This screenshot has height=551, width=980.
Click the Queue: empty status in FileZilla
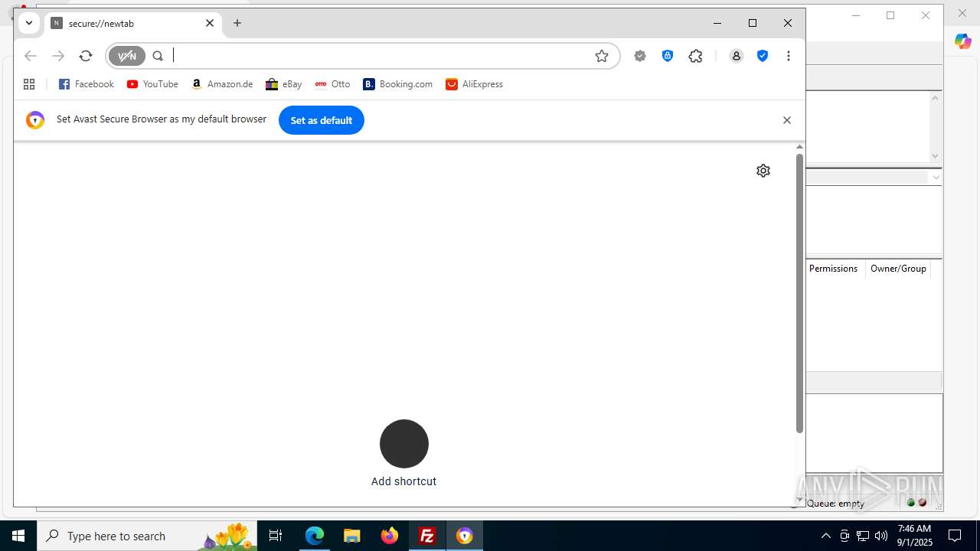point(835,504)
